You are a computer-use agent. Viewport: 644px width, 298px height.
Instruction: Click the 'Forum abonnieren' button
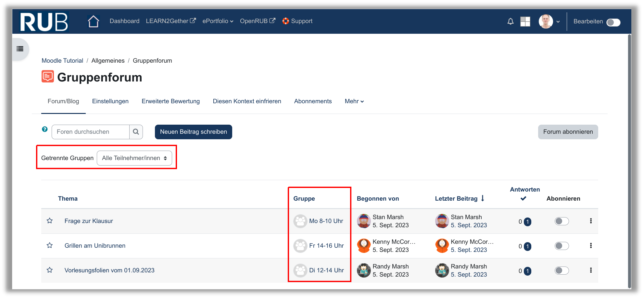[x=568, y=132]
